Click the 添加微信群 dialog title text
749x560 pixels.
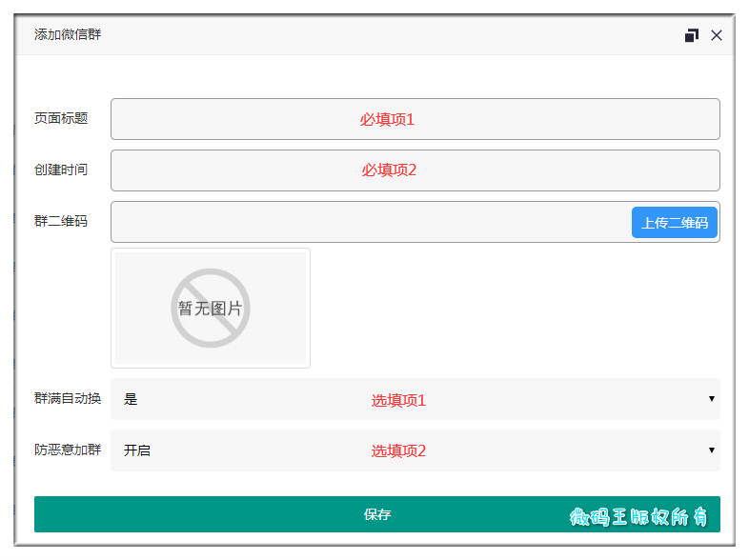point(68,34)
